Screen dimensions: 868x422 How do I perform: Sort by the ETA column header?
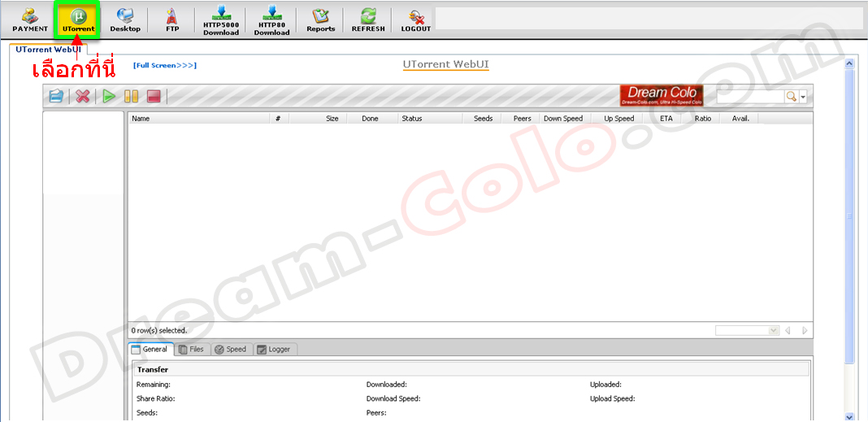coord(664,119)
